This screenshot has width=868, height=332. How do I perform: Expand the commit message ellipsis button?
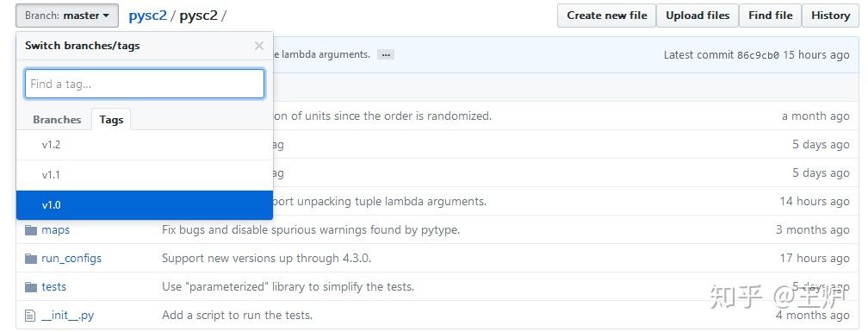pos(386,55)
